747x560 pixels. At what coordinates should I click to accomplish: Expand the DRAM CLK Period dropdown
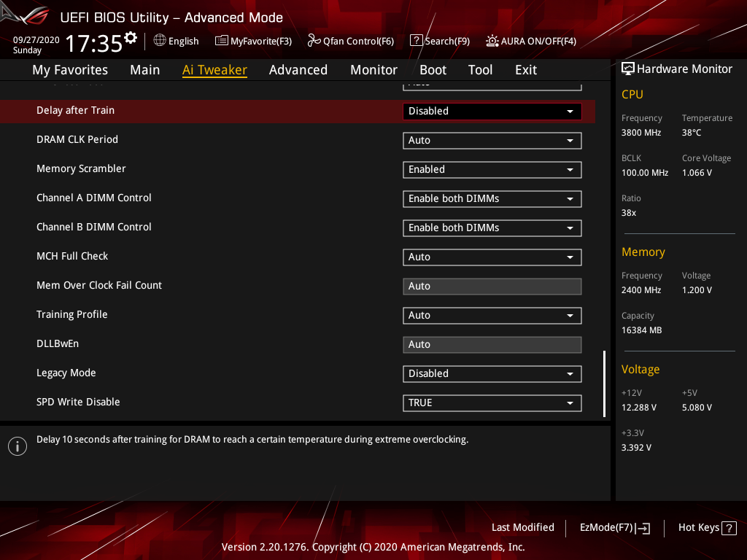(x=492, y=141)
